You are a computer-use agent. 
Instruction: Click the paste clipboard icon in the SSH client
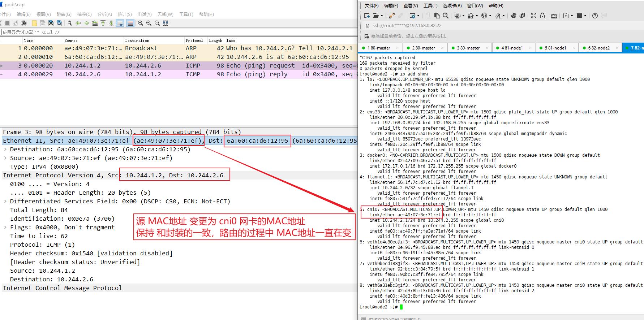click(x=437, y=16)
